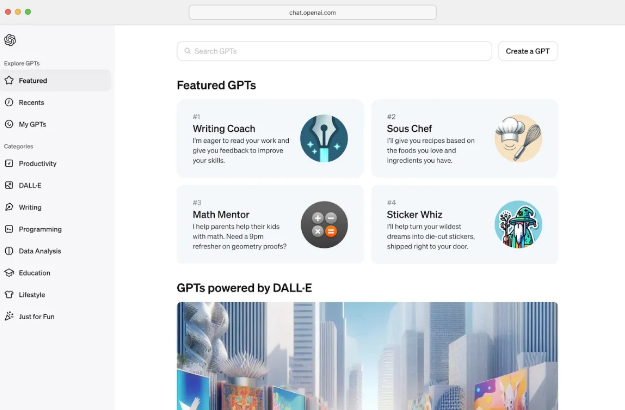Open the Sticker Whiz title

tap(415, 215)
